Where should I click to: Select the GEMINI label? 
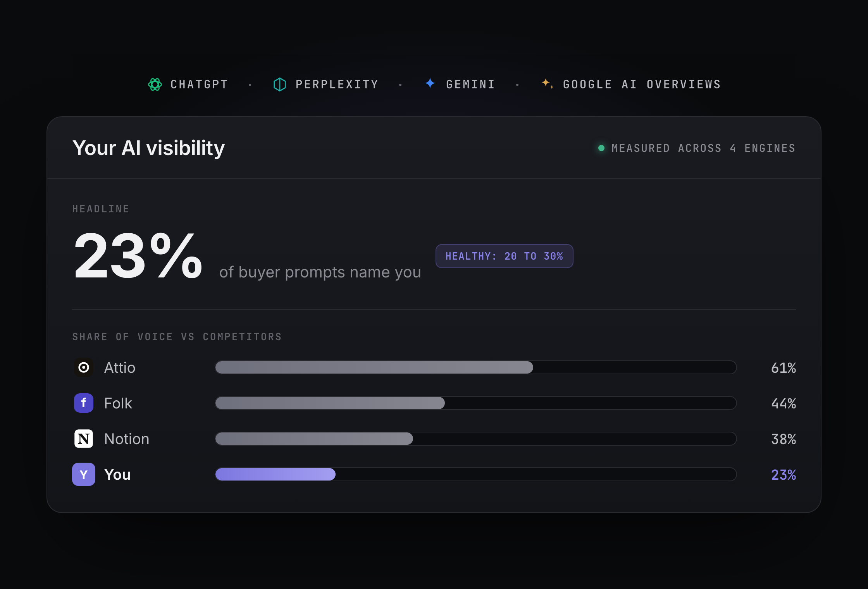pos(470,84)
